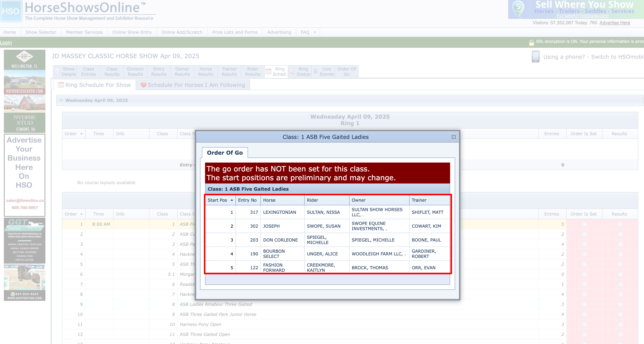644x344 pixels.
Task: Sort by Start Pos column arrow
Action: 232,200
